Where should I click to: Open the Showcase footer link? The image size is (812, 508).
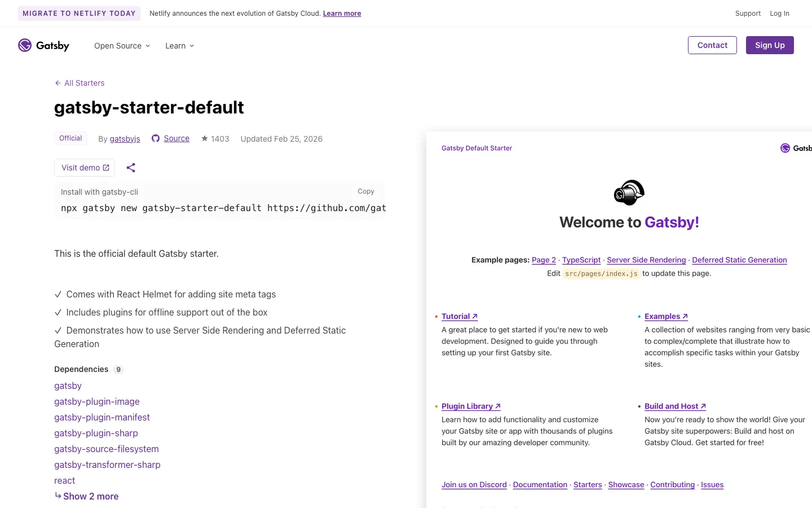click(x=626, y=484)
